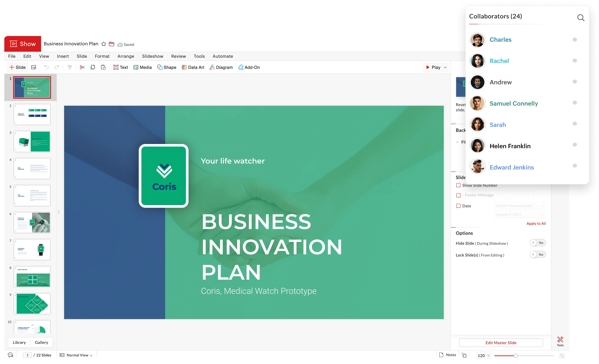This screenshot has height=364, width=599.
Task: Search collaborators with magnifier icon
Action: click(x=580, y=18)
